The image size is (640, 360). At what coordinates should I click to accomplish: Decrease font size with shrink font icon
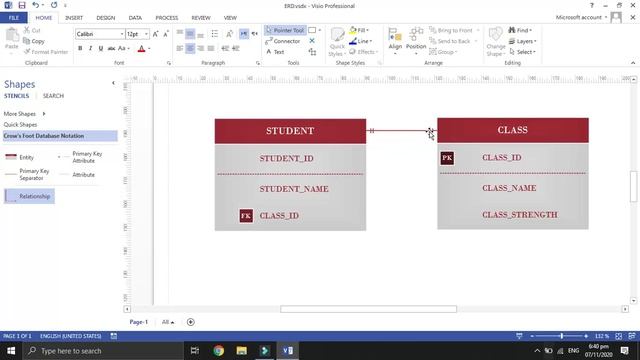pos(166,34)
